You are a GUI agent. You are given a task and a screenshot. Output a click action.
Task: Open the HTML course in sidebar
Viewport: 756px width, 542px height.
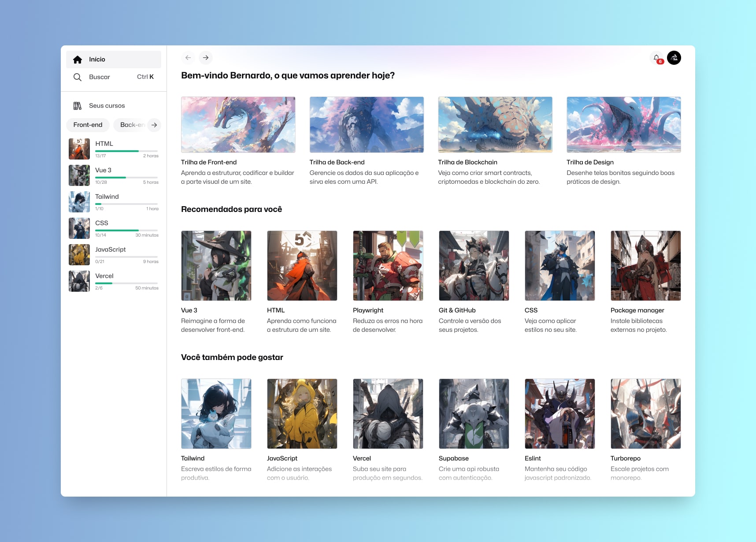[114, 149]
